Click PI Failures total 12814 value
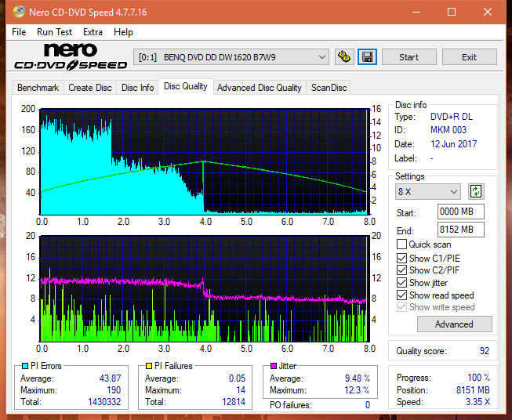 pos(234,402)
